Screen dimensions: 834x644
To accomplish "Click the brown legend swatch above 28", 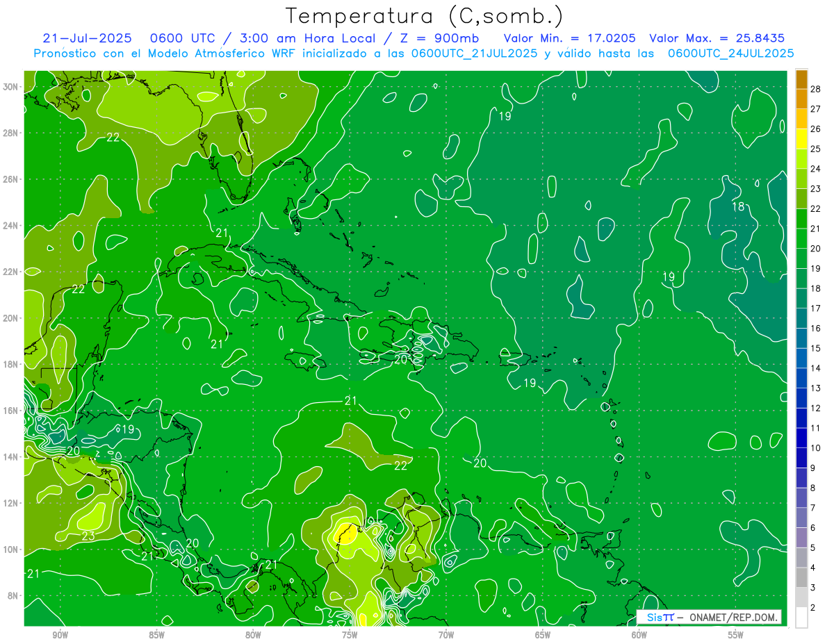I will pyautogui.click(x=801, y=79).
